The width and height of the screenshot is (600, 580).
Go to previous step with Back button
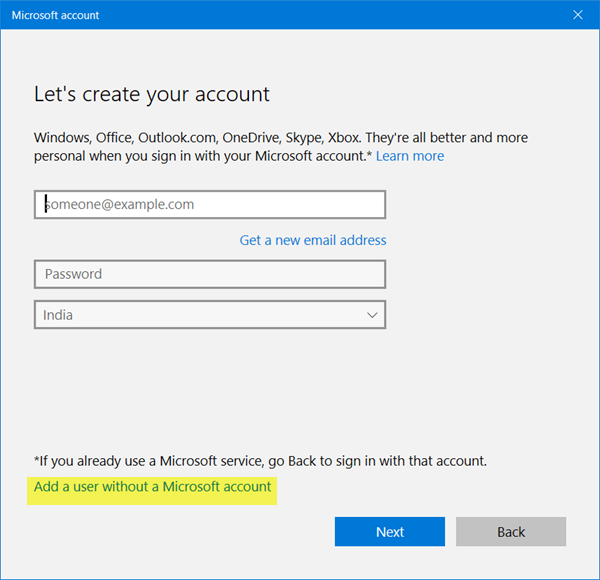(511, 532)
